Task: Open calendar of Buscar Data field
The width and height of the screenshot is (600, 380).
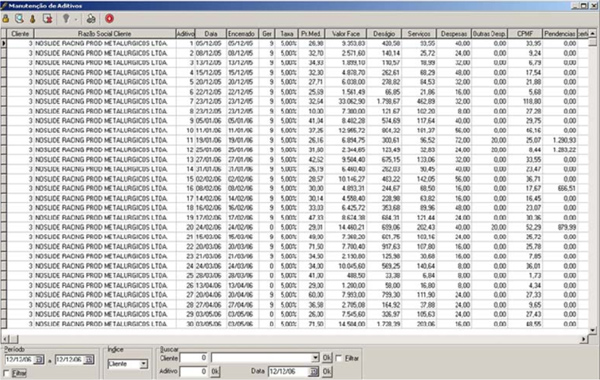Action: (x=313, y=372)
